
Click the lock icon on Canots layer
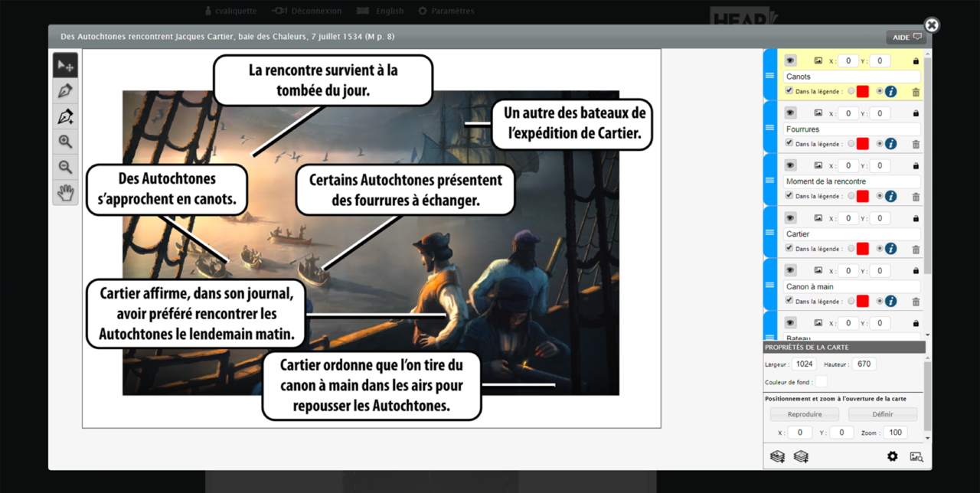(x=916, y=61)
